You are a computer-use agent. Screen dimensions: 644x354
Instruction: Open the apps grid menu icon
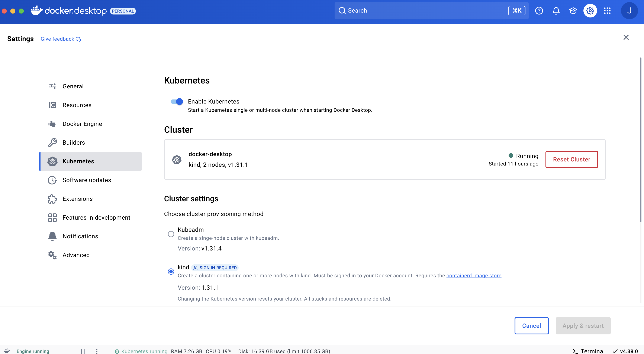pyautogui.click(x=607, y=11)
